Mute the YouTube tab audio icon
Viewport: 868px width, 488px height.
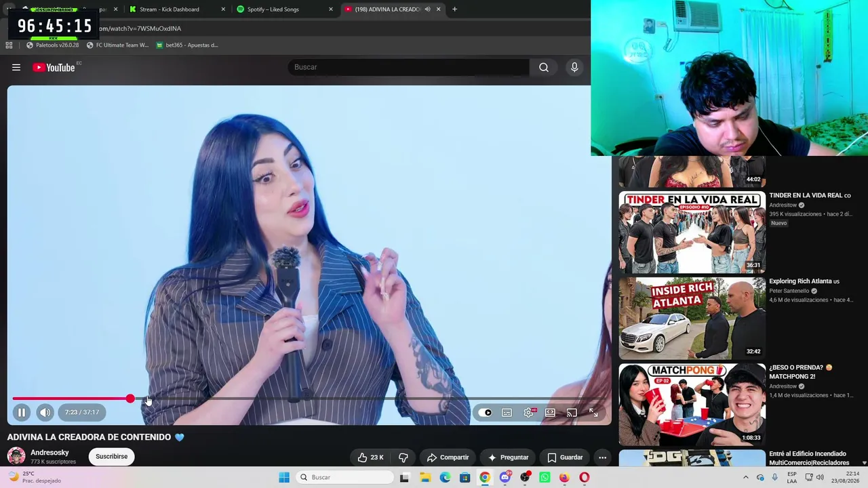point(427,9)
